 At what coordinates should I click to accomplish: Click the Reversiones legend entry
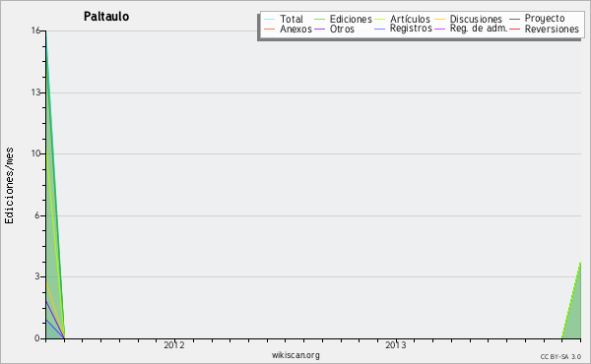(545, 29)
